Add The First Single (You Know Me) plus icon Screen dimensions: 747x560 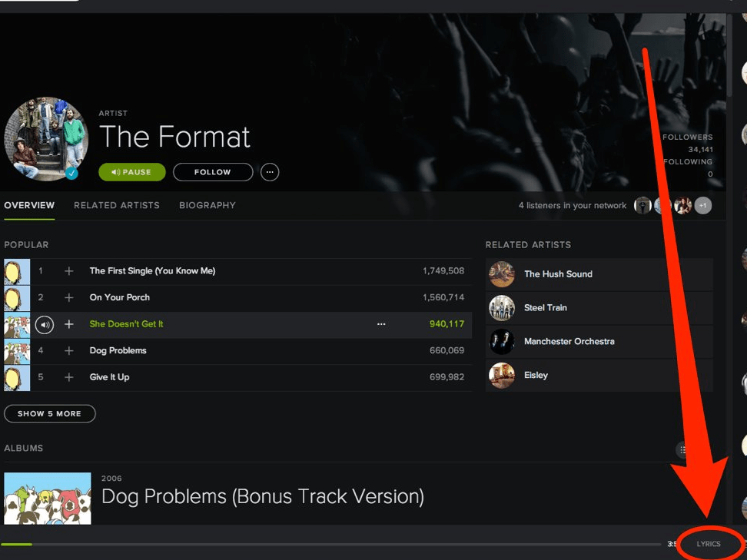click(x=69, y=271)
